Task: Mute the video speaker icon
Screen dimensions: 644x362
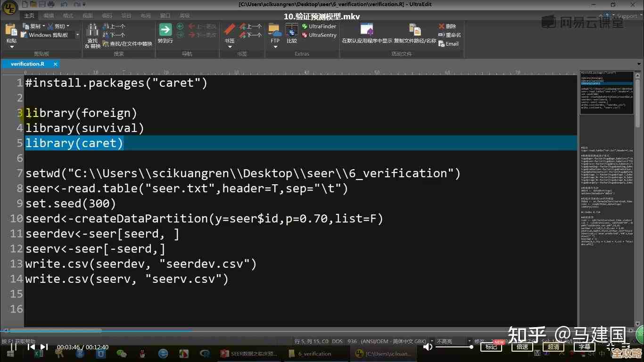Action: pos(428,347)
